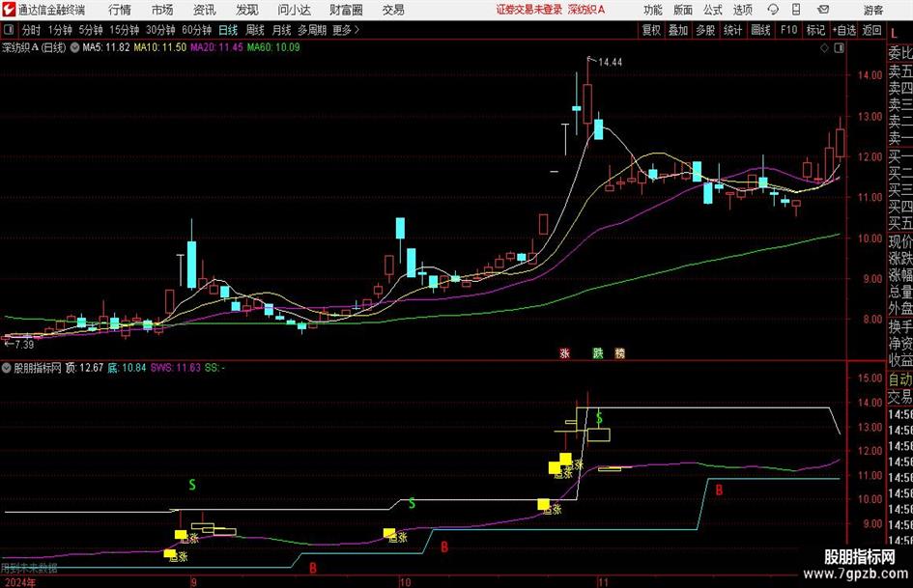Click the 涨 marker on chart
This screenshot has width=913, height=588.
pyautogui.click(x=564, y=352)
